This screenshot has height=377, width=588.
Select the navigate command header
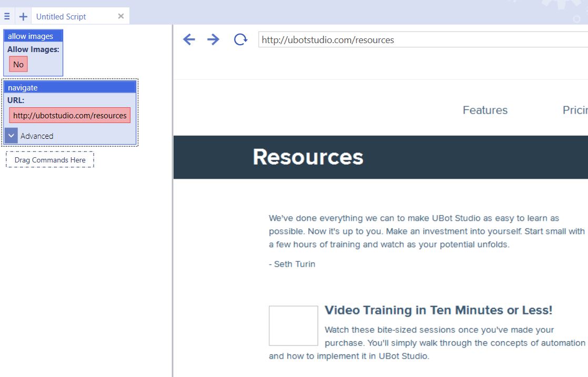[70, 87]
